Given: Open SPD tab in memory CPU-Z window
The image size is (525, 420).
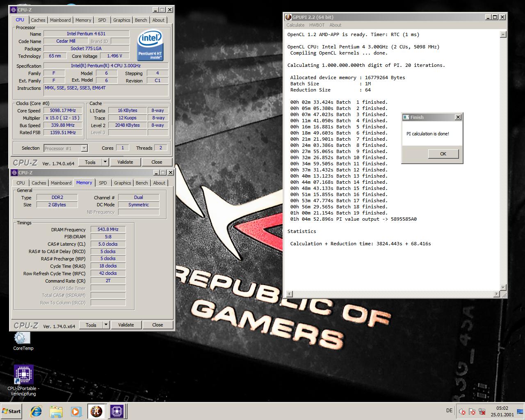Looking at the screenshot, I should pyautogui.click(x=103, y=183).
